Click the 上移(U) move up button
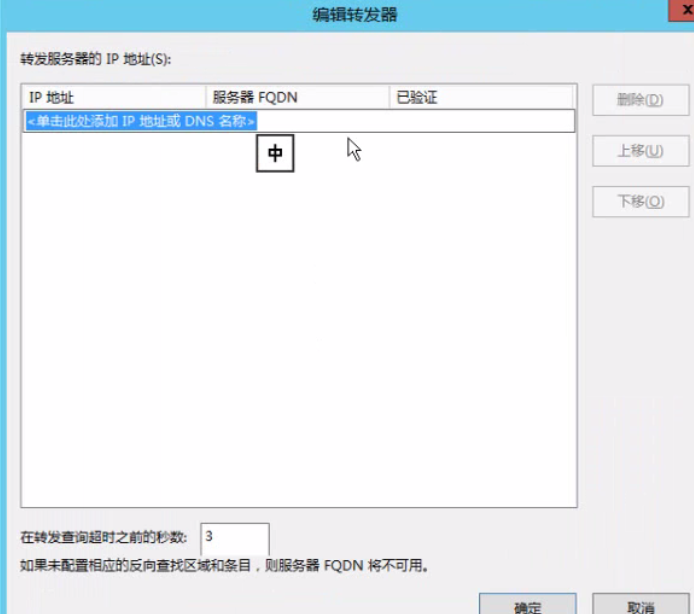Image resolution: width=694 pixels, height=614 pixels. [x=640, y=151]
